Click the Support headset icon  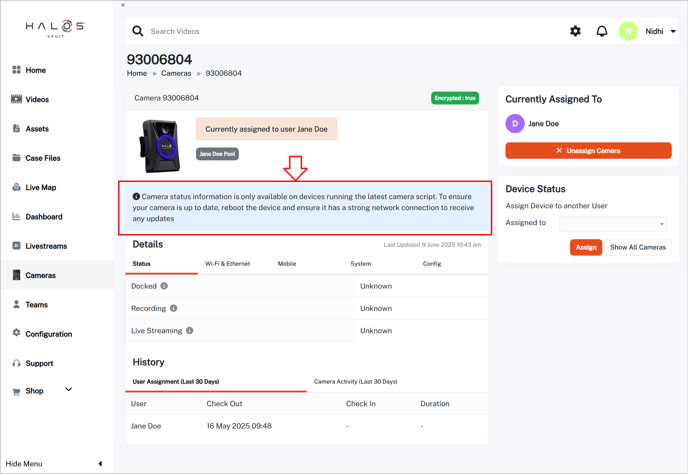pyautogui.click(x=16, y=363)
